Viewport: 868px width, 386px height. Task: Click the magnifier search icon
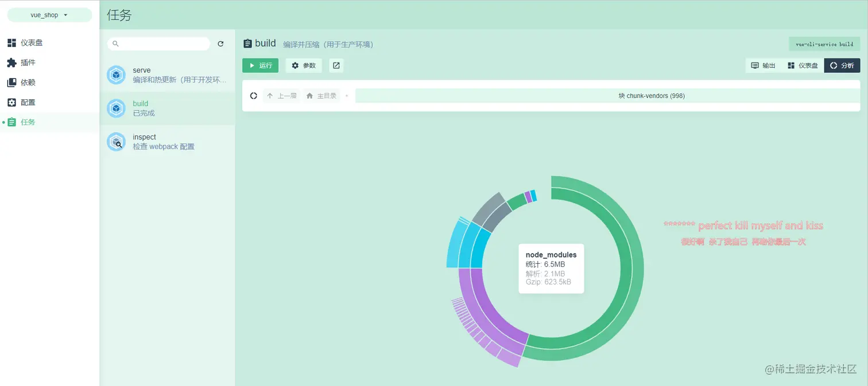click(x=115, y=44)
